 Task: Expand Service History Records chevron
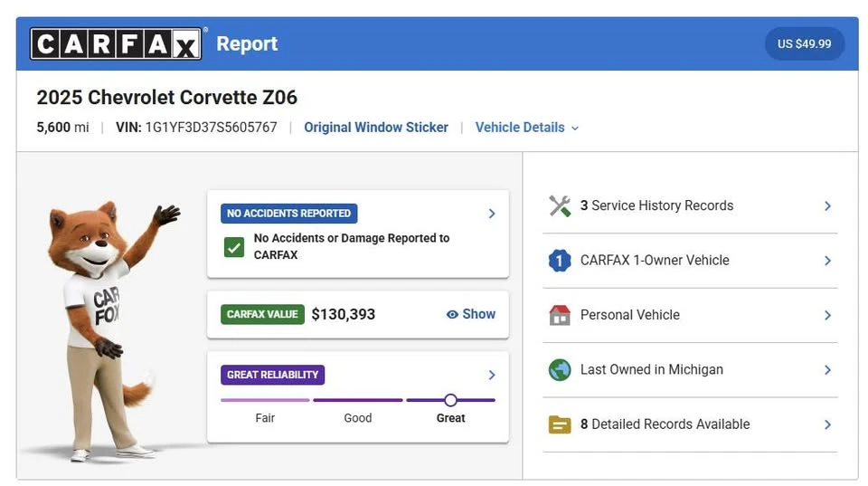[827, 206]
